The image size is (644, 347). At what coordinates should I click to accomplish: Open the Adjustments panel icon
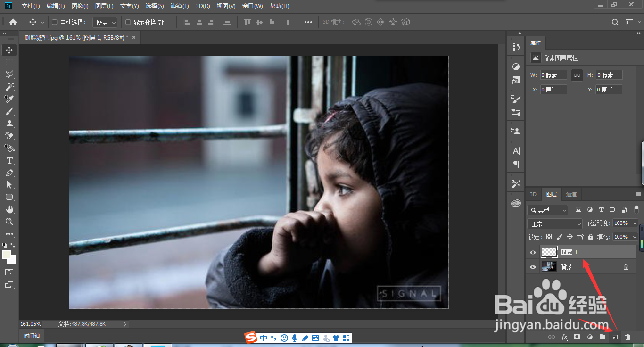point(516,67)
